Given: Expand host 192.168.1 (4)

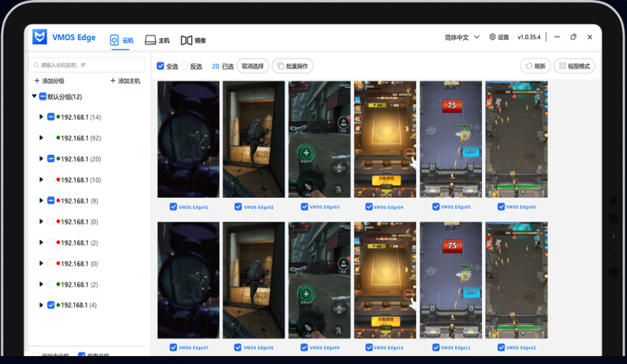Looking at the screenshot, I should (x=41, y=305).
